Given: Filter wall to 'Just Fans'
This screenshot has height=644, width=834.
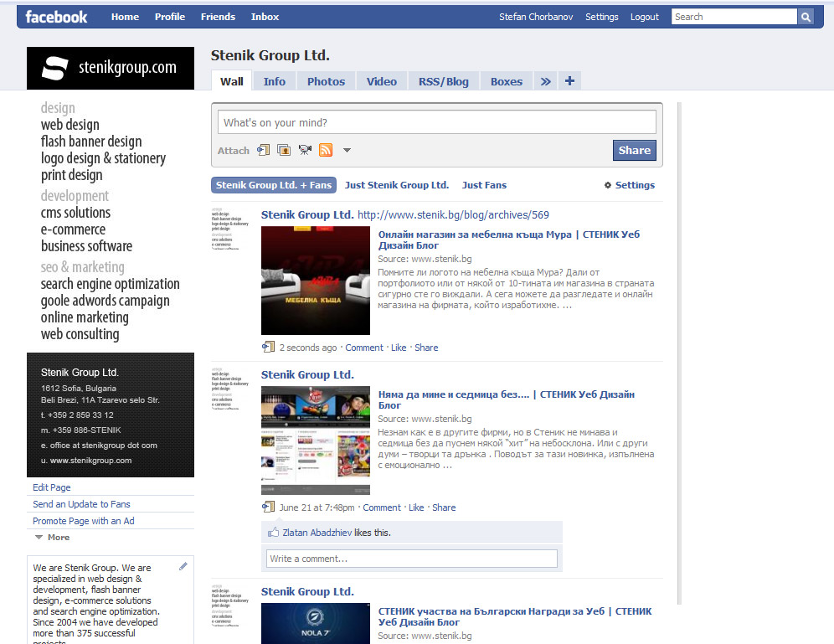Looking at the screenshot, I should (484, 185).
